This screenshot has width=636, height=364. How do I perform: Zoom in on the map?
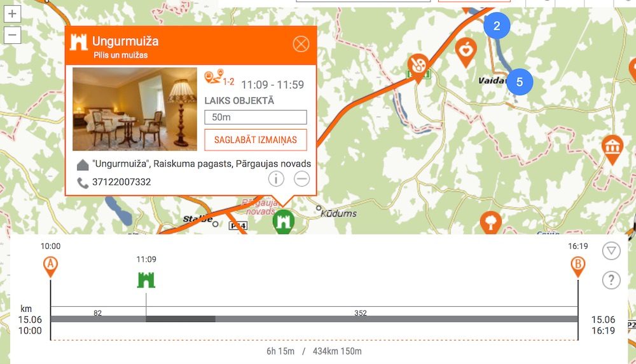[x=12, y=14]
